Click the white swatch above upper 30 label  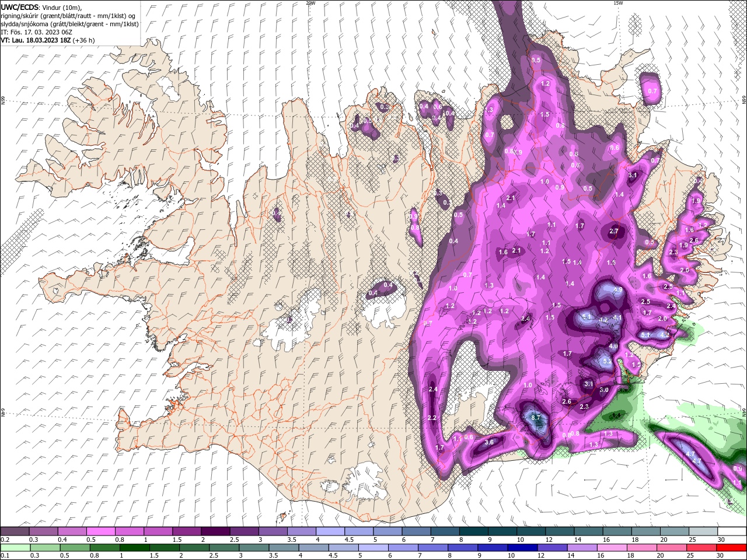click(x=731, y=531)
